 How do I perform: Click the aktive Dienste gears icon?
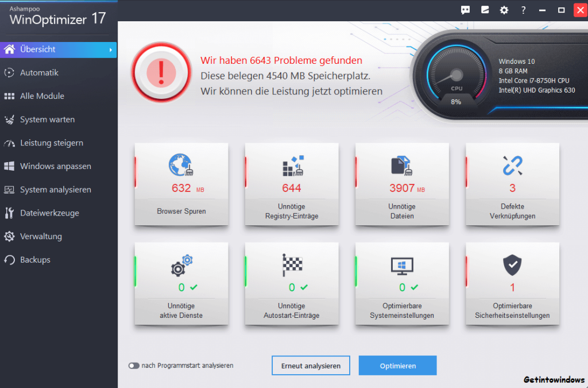(181, 266)
